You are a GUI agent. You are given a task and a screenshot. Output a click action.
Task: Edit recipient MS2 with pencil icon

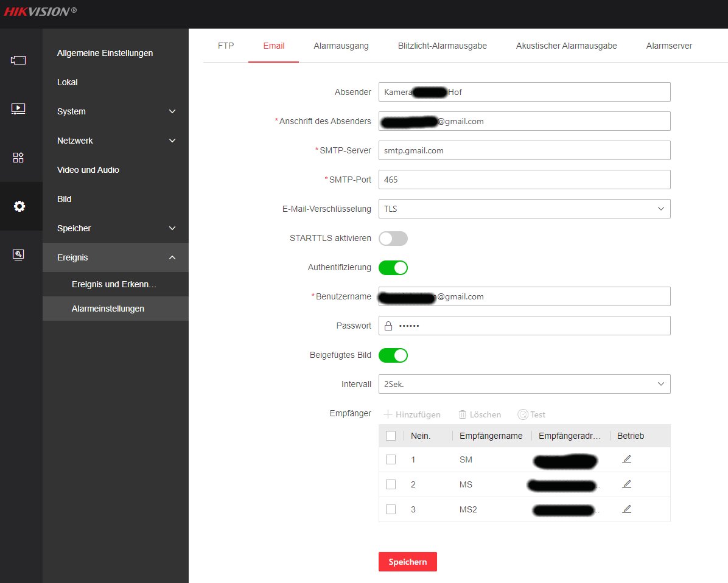coord(627,509)
